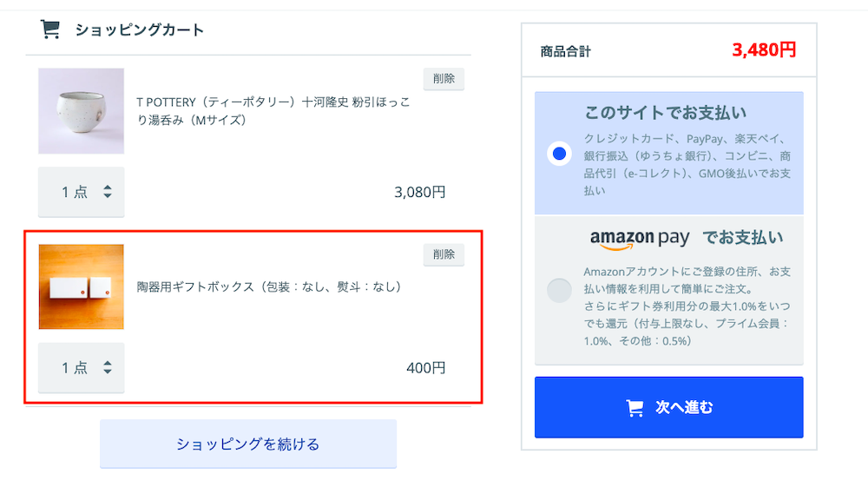Screen dimensions: 868x487
Task: Click the 商品合計 3,480円 total amount
Action: click(764, 49)
